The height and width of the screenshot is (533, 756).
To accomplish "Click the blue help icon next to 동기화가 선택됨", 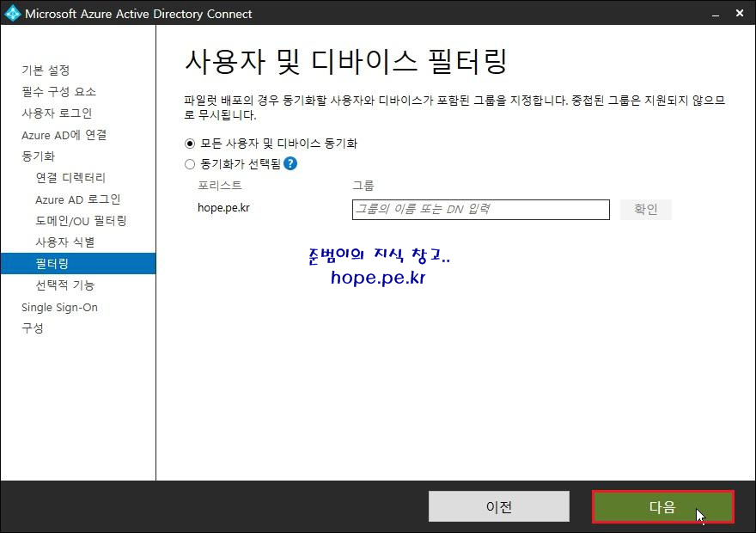I will 290,163.
